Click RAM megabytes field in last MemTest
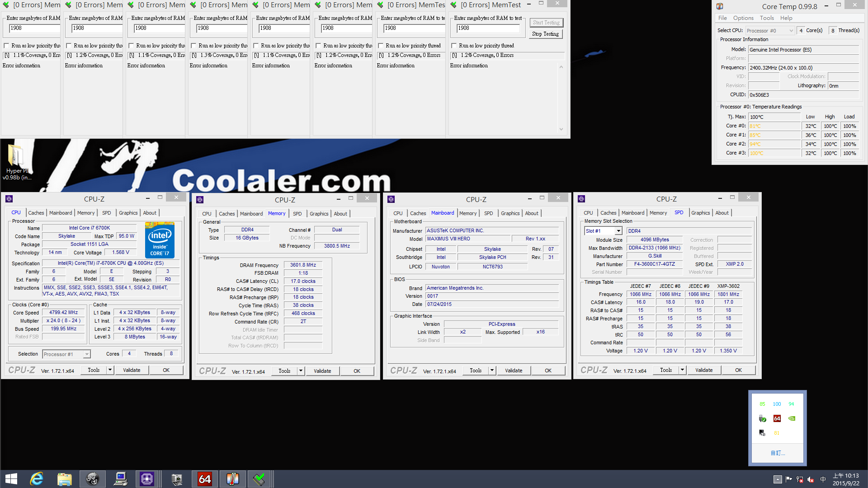 [x=487, y=28]
